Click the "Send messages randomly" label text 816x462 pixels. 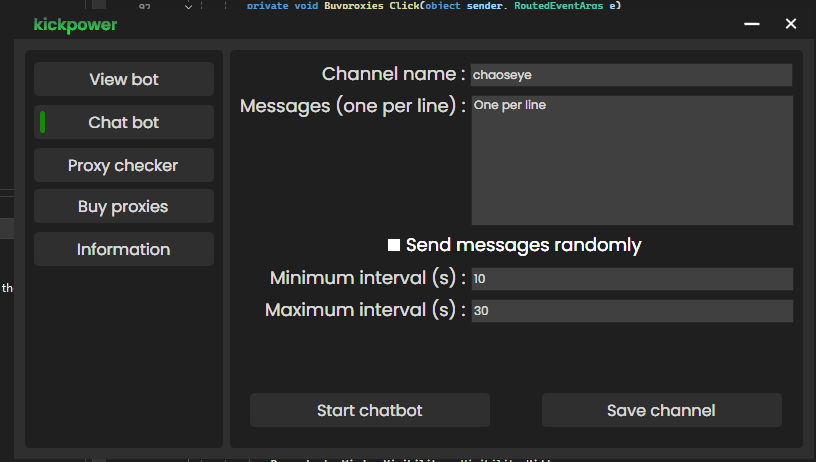(523, 245)
